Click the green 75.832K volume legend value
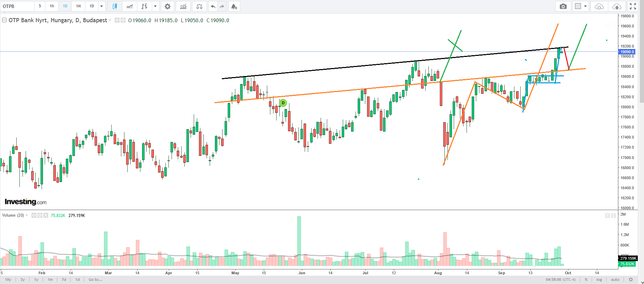 point(58,216)
